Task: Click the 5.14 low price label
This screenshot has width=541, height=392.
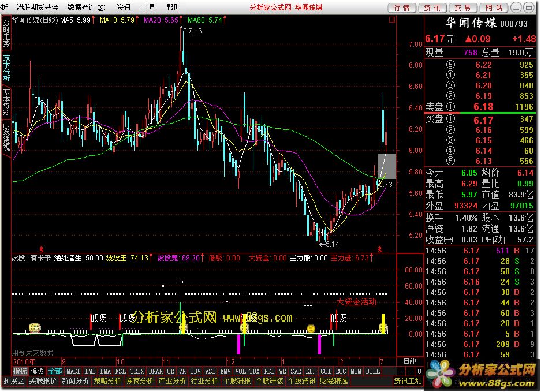Action: click(x=332, y=244)
